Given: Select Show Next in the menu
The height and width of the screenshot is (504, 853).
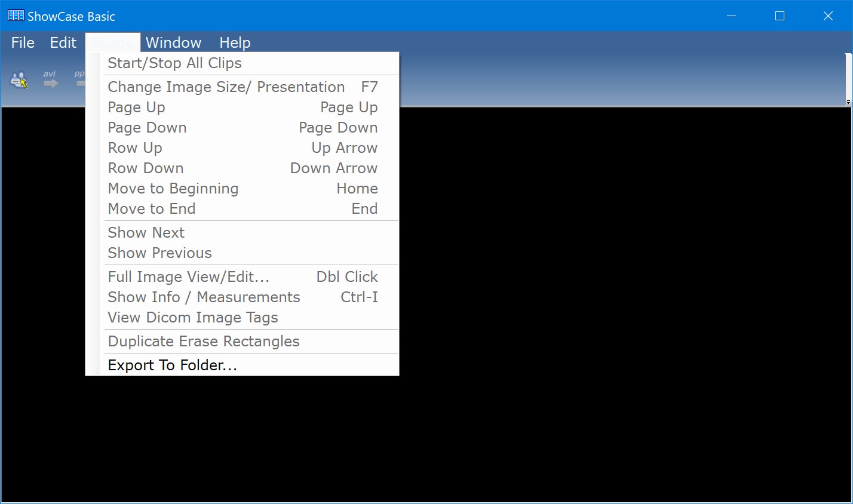Looking at the screenshot, I should point(146,233).
